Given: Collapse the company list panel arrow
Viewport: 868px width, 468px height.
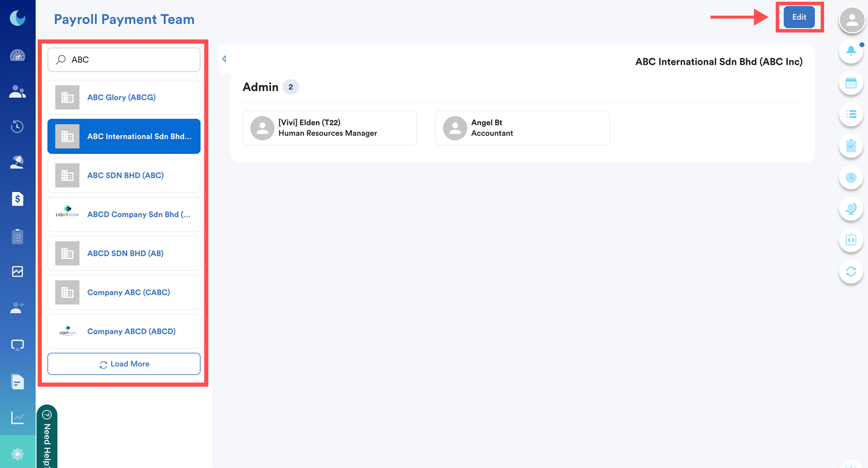Looking at the screenshot, I should (x=224, y=59).
